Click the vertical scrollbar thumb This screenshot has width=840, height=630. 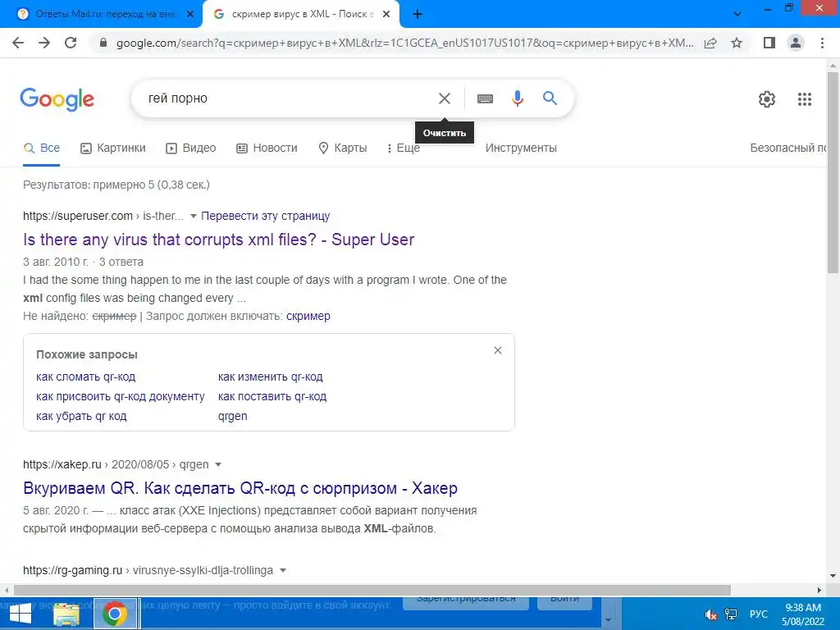833,172
